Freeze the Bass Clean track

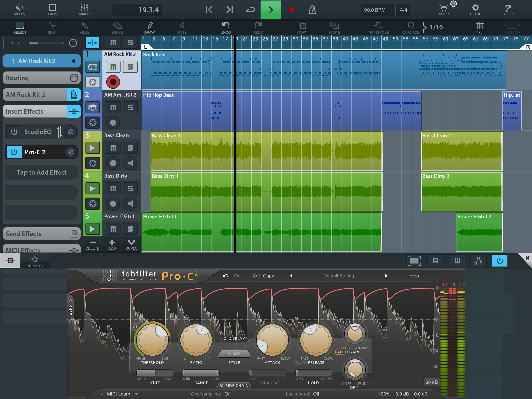93,163
